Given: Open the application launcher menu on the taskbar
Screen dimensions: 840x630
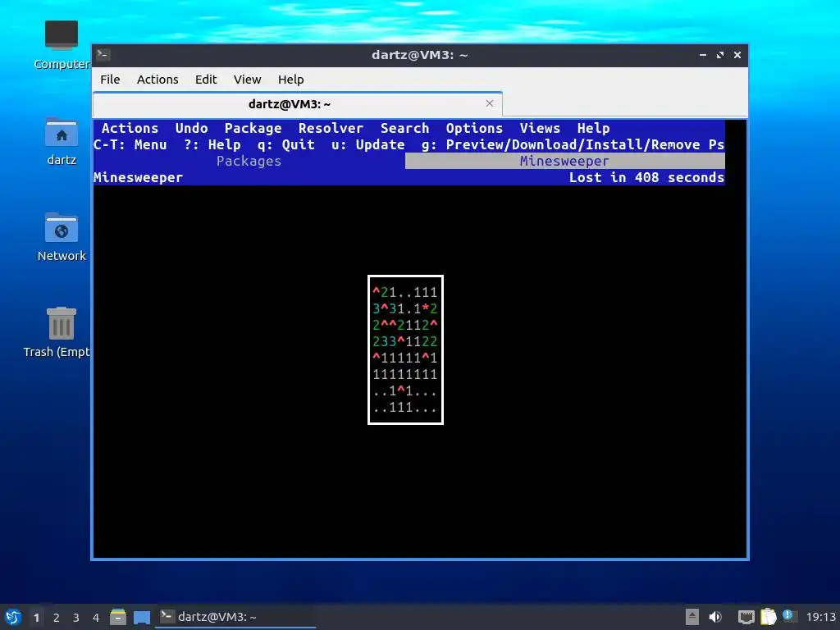Looking at the screenshot, I should tap(13, 617).
